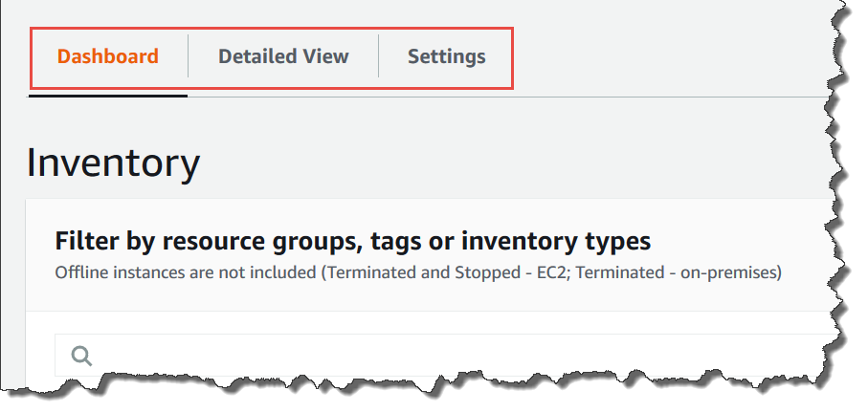Click the divider between Detailed View and Settings
The height and width of the screenshot is (412, 868).
pos(379,56)
